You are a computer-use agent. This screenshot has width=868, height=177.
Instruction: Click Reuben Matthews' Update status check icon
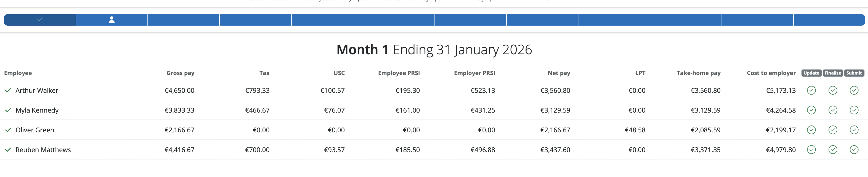[811, 150]
